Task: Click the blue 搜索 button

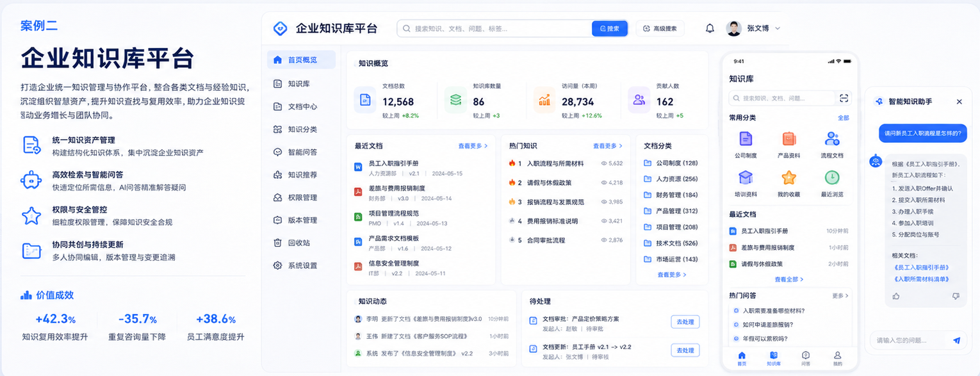Action: [x=609, y=28]
